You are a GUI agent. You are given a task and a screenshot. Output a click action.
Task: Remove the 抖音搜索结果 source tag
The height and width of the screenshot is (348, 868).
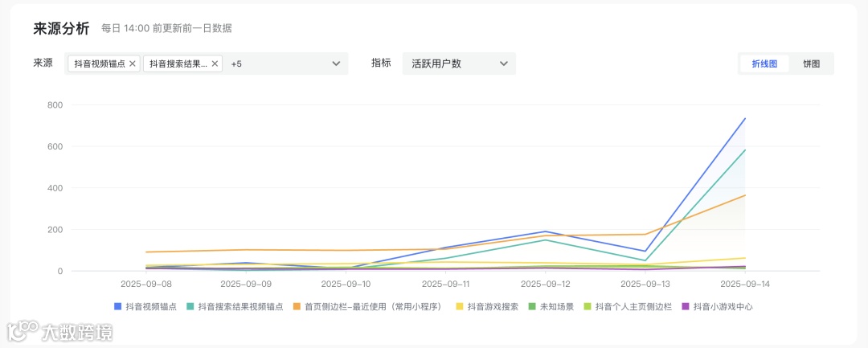[215, 63]
